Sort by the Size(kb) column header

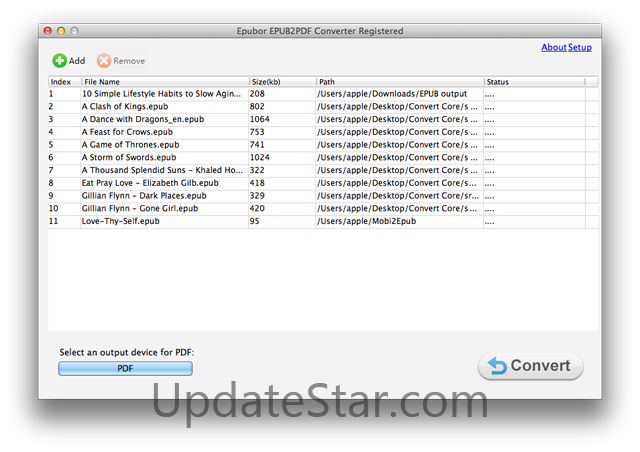pyautogui.click(x=282, y=82)
